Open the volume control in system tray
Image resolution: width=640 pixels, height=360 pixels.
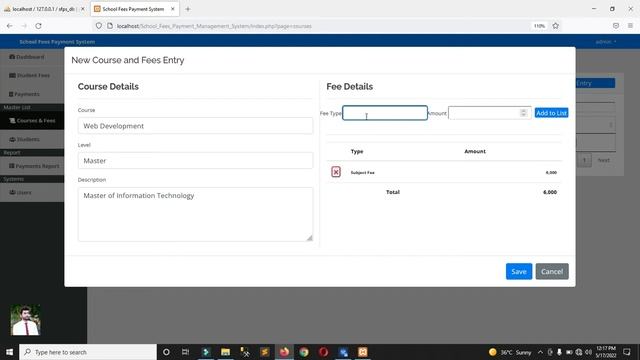pos(589,352)
